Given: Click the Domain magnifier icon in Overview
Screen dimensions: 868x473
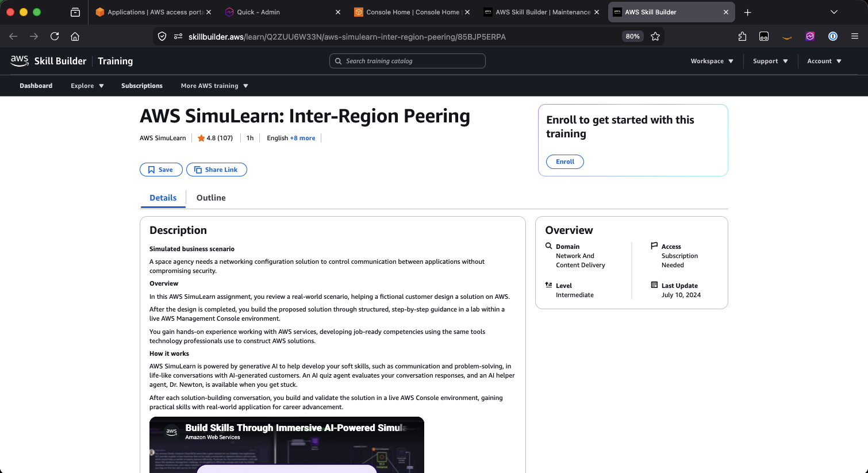Looking at the screenshot, I should click(x=549, y=246).
